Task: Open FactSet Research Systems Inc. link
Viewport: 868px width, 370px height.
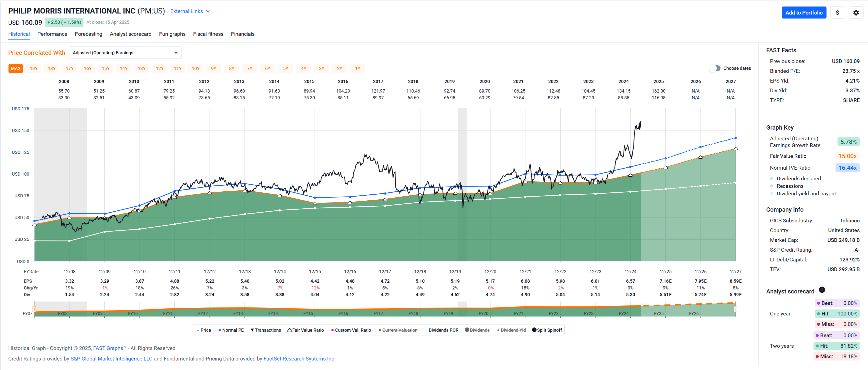Action: (299, 358)
